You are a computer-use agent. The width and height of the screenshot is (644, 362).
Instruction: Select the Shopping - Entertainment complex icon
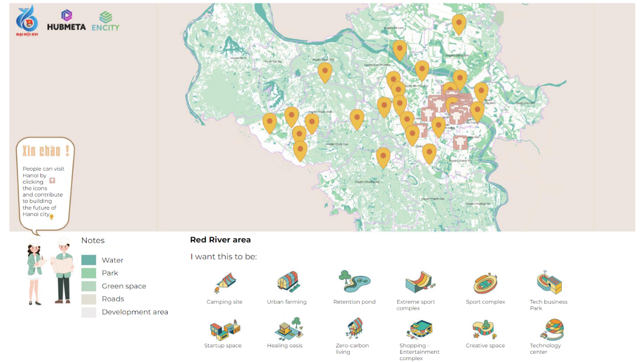[420, 329]
